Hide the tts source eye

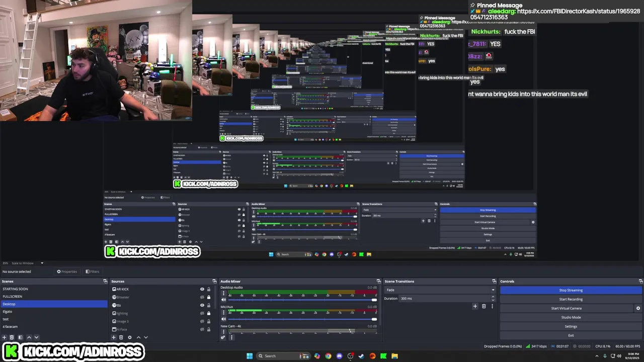point(202,305)
